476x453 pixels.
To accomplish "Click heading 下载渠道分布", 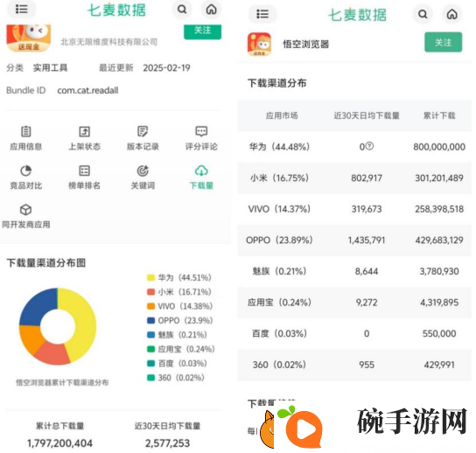I will click(276, 83).
